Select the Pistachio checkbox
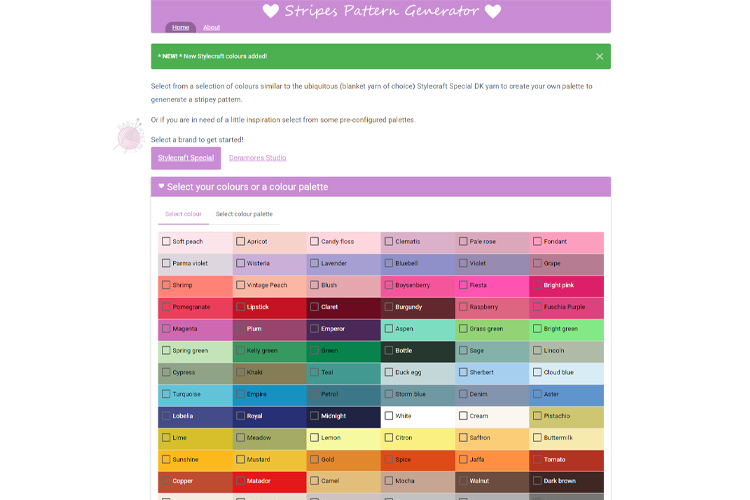The width and height of the screenshot is (750, 500). click(537, 415)
